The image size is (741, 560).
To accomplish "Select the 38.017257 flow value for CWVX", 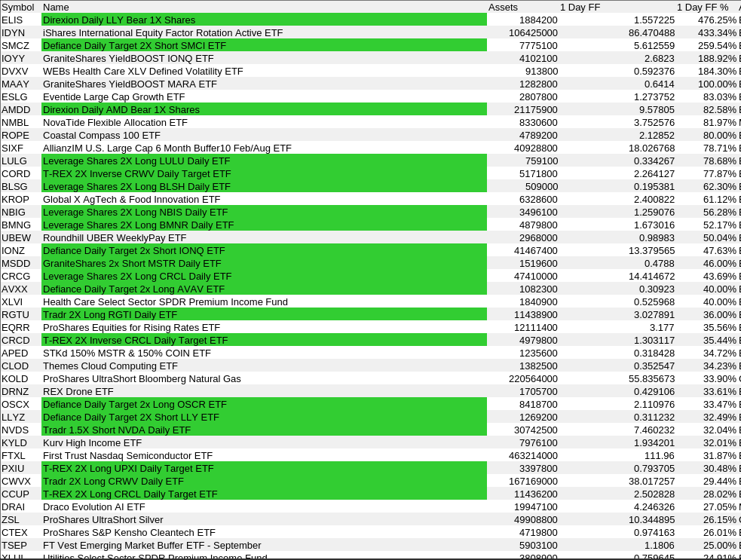I will (x=652, y=481).
